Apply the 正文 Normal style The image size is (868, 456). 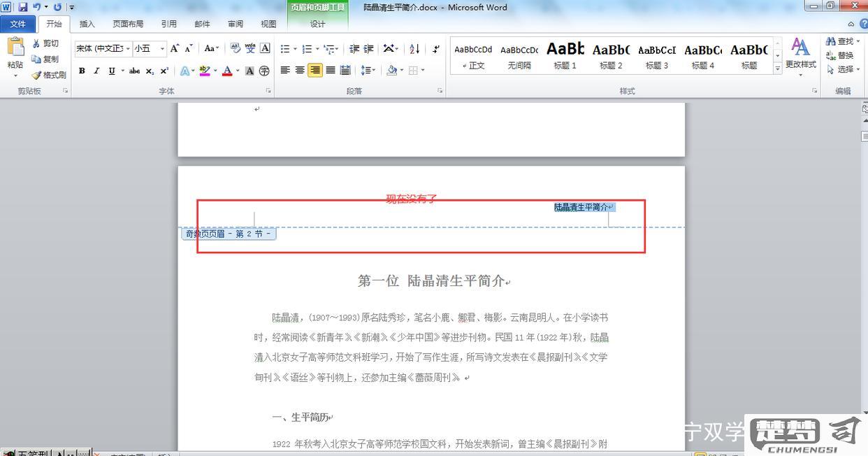473,56
